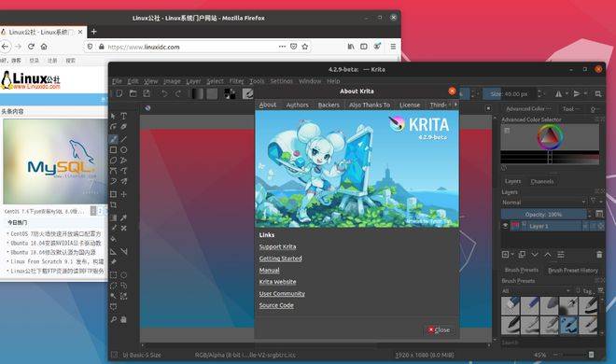Select the Rectangular Selection tool

click(113, 274)
